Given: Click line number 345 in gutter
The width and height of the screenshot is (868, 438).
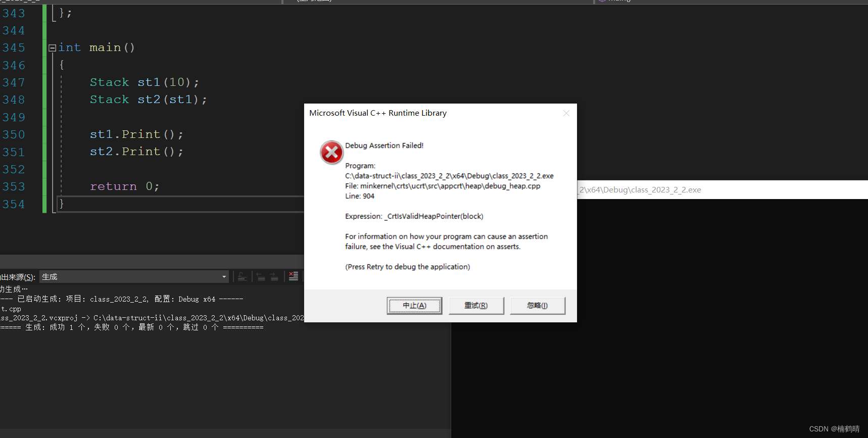Looking at the screenshot, I should 14,48.
